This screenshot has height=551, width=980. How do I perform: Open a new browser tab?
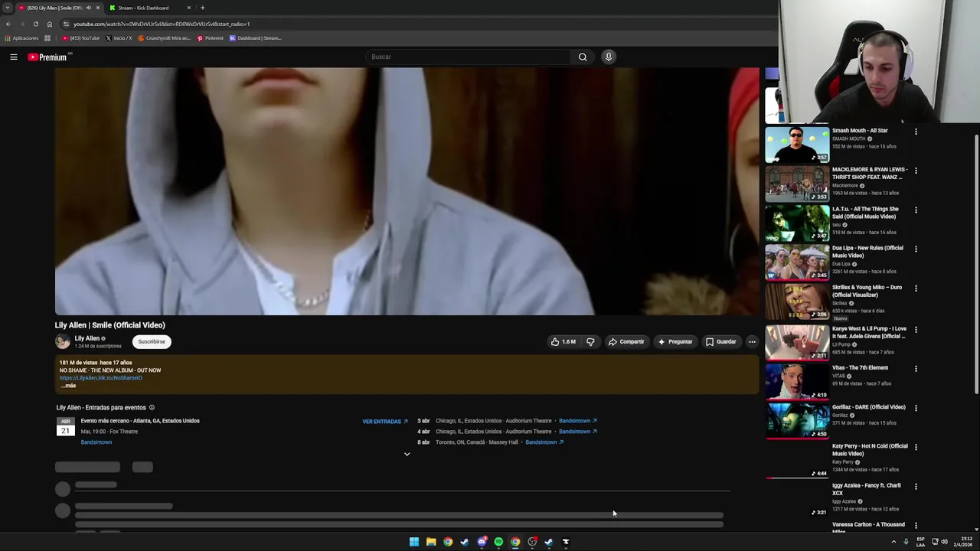(x=203, y=8)
